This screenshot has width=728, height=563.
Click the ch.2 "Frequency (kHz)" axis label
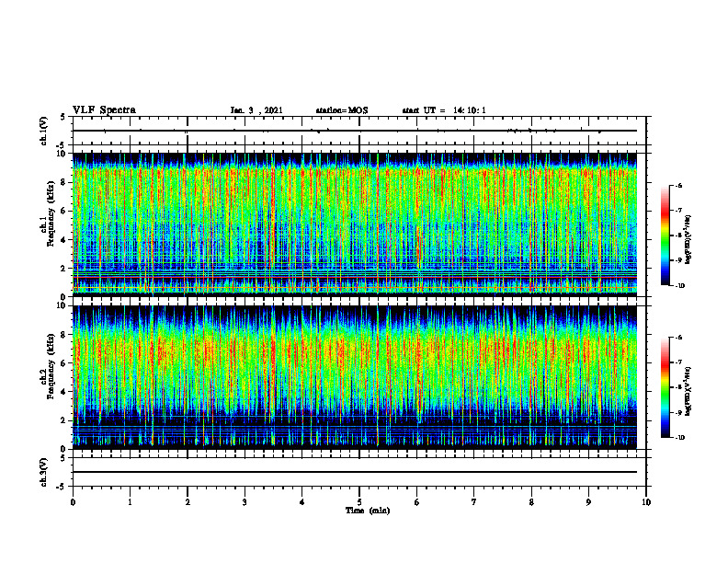(x=51, y=366)
